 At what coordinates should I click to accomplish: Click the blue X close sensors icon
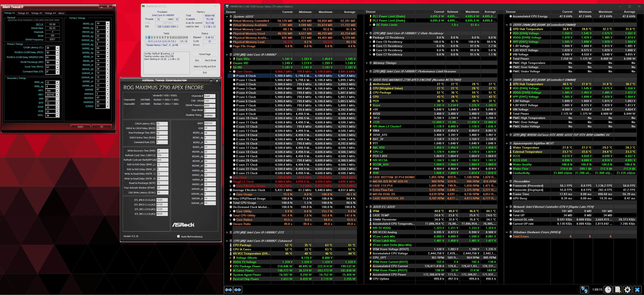pyautogui.click(x=637, y=289)
